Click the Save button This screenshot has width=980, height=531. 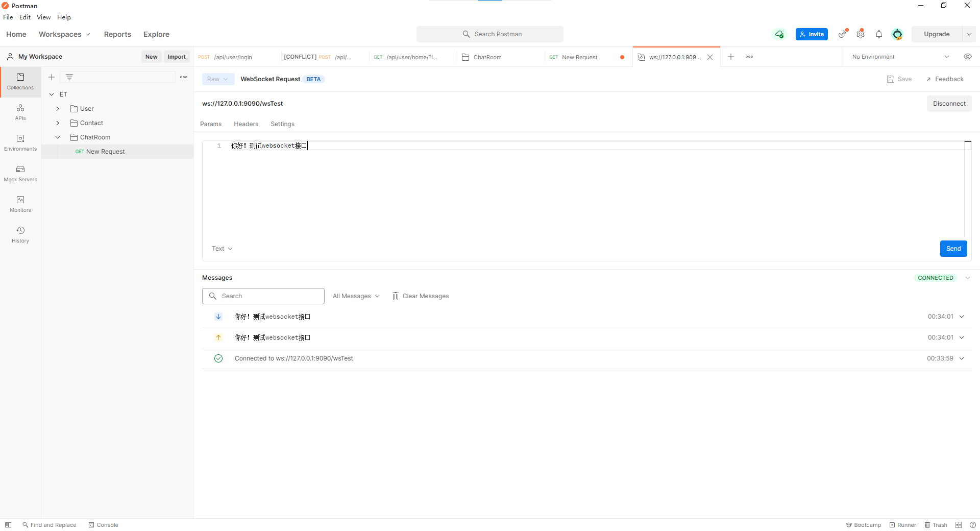point(899,79)
